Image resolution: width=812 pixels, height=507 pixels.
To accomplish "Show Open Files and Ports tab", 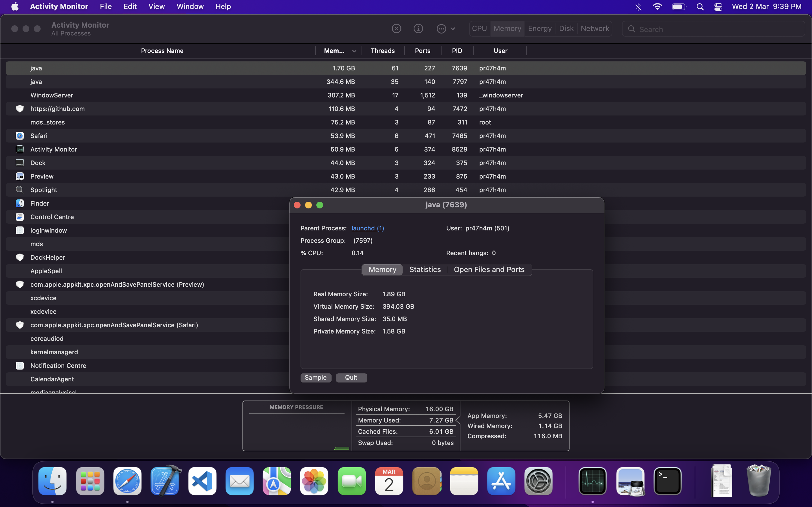I will point(489,270).
